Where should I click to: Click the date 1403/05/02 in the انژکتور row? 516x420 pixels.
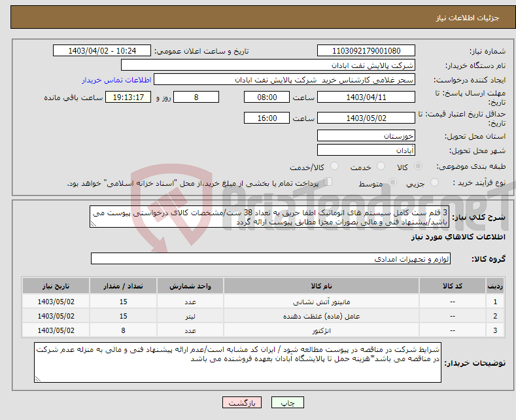pyautogui.click(x=56, y=330)
